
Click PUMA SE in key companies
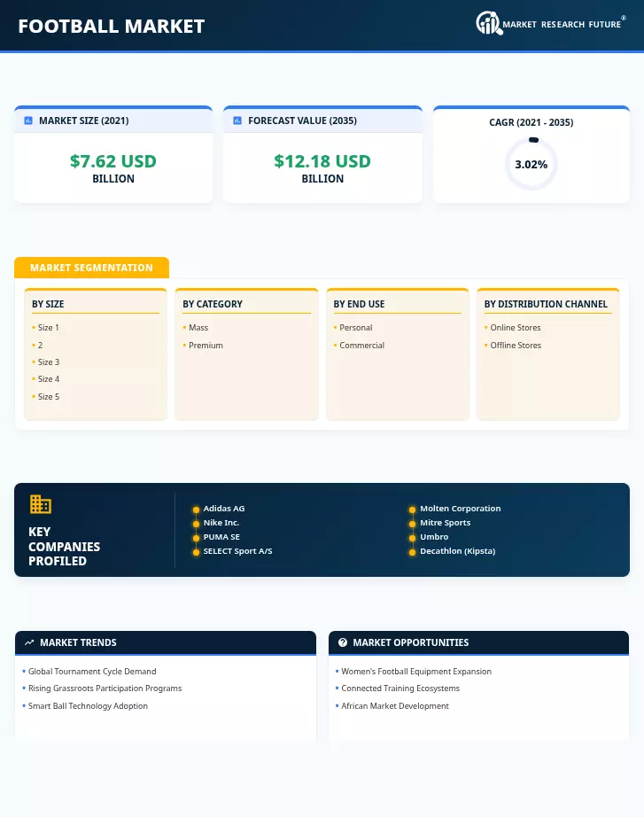coord(221,536)
